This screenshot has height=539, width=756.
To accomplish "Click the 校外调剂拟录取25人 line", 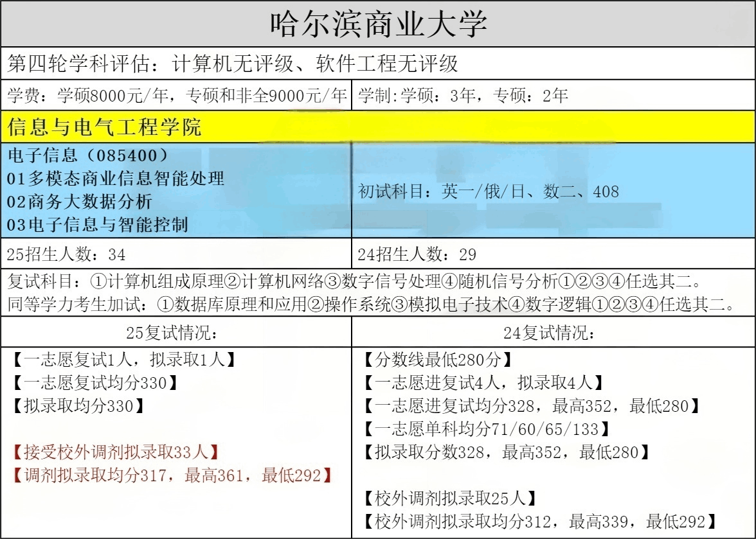I will click(450, 498).
